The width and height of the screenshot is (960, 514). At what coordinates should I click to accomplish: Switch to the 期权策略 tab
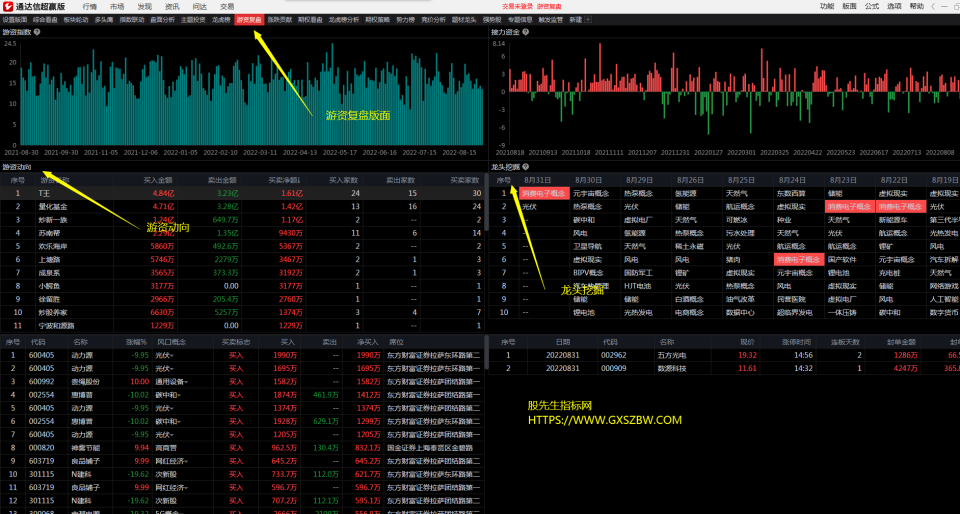click(378, 20)
